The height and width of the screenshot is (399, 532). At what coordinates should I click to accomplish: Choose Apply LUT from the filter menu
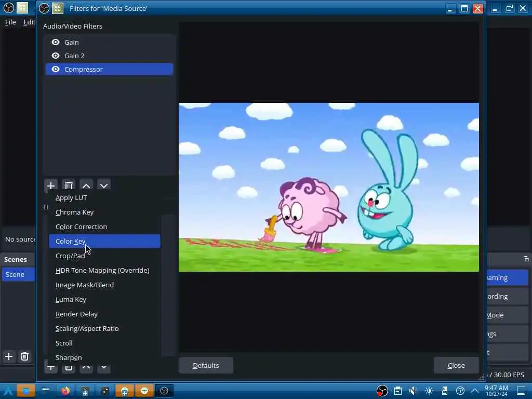(104, 197)
